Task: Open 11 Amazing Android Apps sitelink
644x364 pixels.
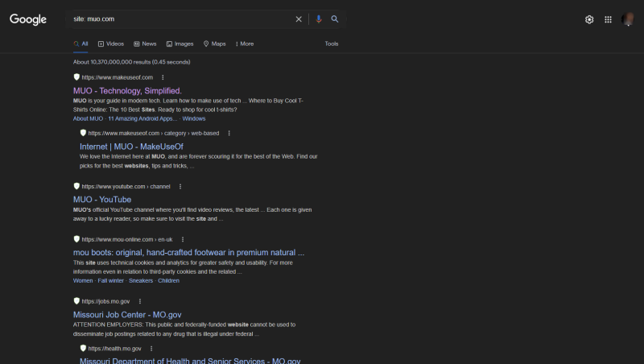Action: [x=142, y=118]
